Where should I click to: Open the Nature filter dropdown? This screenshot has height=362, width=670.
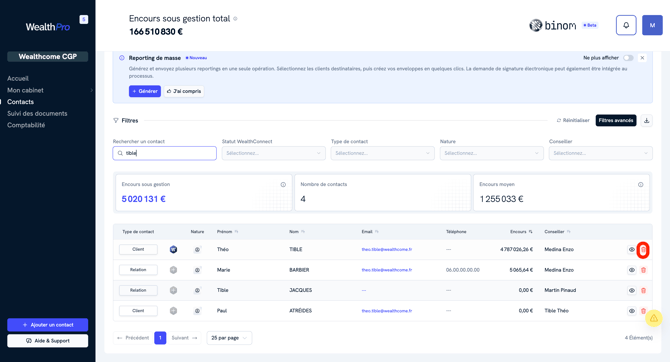pyautogui.click(x=491, y=153)
